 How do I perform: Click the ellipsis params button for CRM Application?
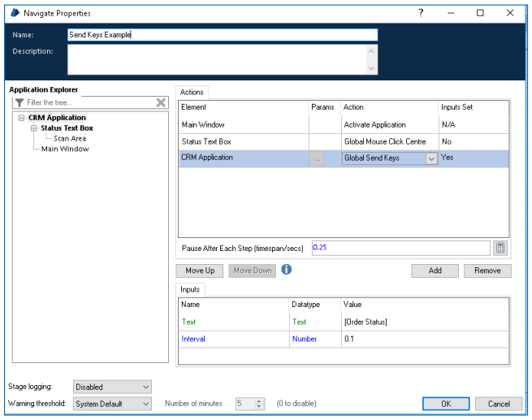(317, 158)
